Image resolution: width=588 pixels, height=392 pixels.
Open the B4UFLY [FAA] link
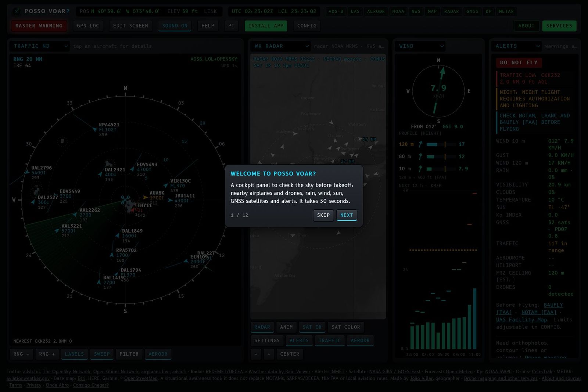(x=529, y=309)
